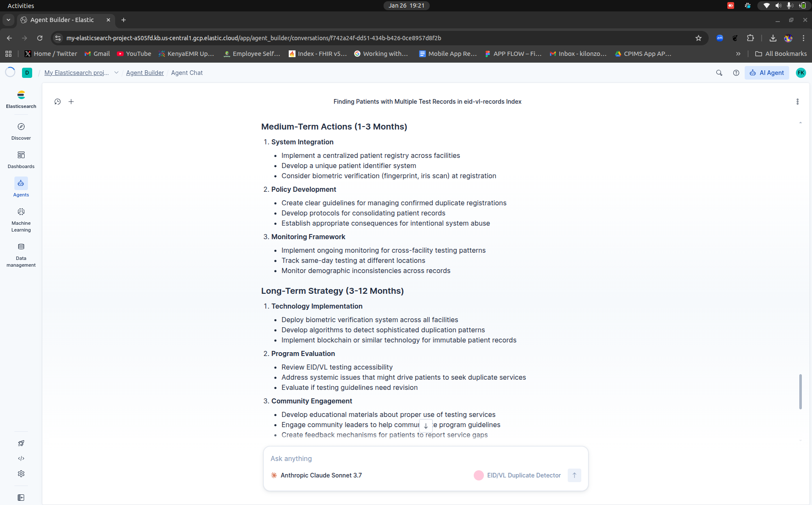Open the KenyaEMR Up... bookmark
Screen dimensions: 812x505
pos(186,54)
